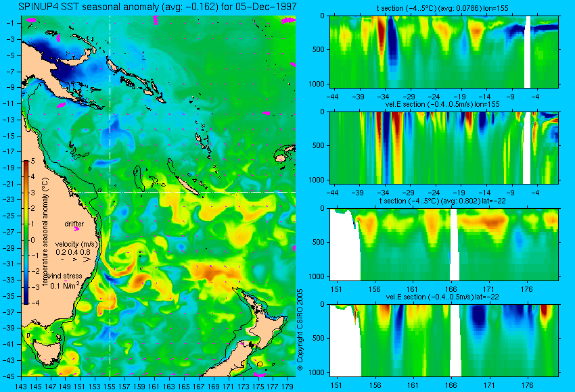Click the 'vel.E section' lat=-22 panel title
575x392 pixels.
[442, 297]
